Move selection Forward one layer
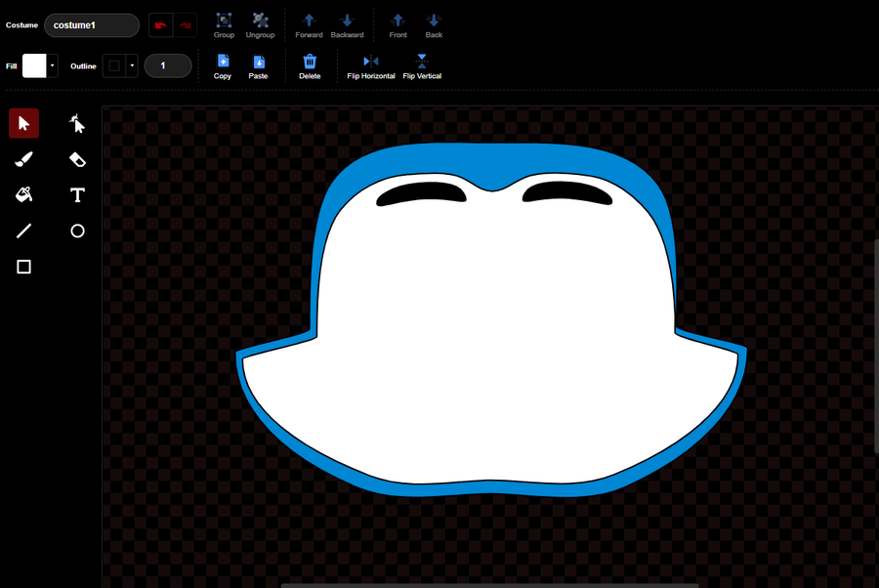 pos(309,25)
